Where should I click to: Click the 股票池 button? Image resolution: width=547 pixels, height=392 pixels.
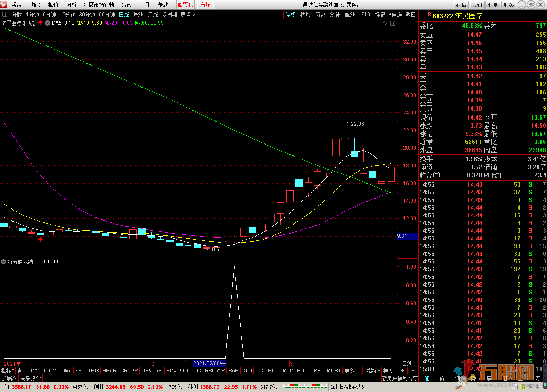(185, 5)
